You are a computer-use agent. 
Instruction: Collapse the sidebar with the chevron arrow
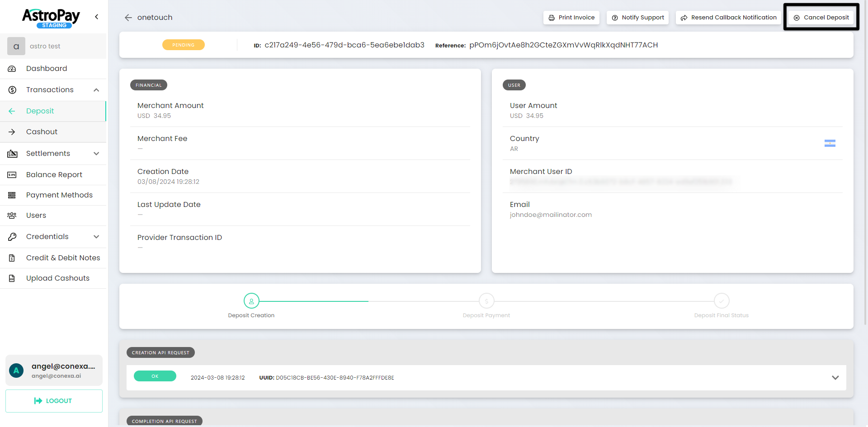click(96, 17)
